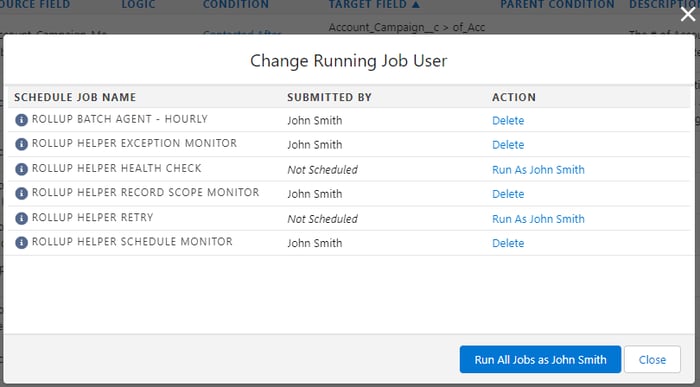Viewport: 700px width, 387px height.
Task: Click Parent Condition header in background table
Action: [x=557, y=4]
